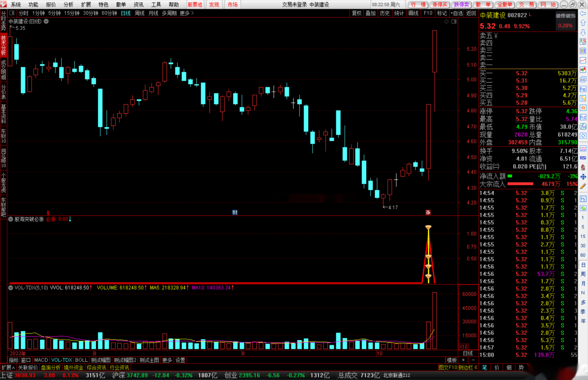The width and height of the screenshot is (588, 380).
Task: Click the f(x) formula icon
Action: [583, 127]
